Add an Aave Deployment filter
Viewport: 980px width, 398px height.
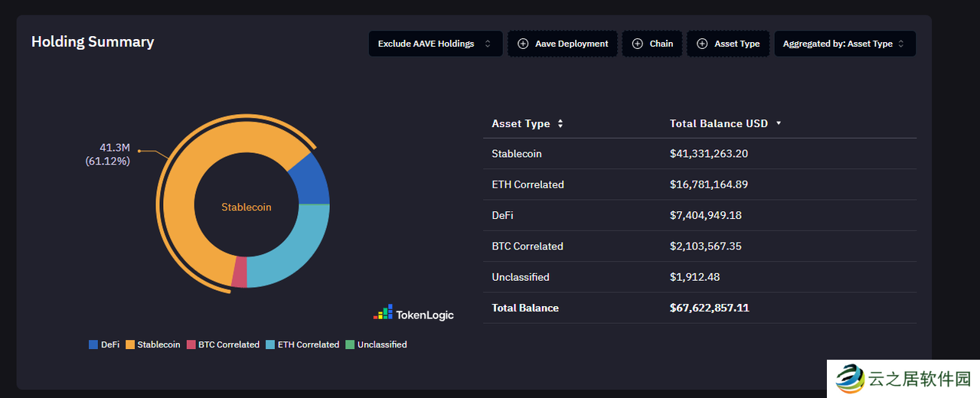563,44
